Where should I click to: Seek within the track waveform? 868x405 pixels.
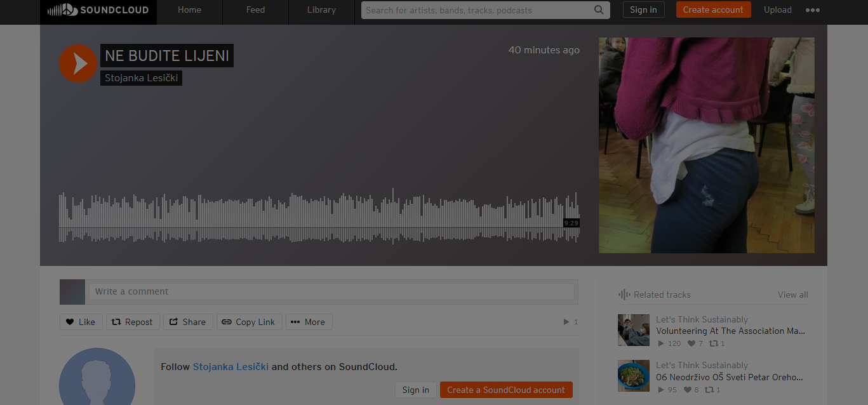click(x=319, y=216)
